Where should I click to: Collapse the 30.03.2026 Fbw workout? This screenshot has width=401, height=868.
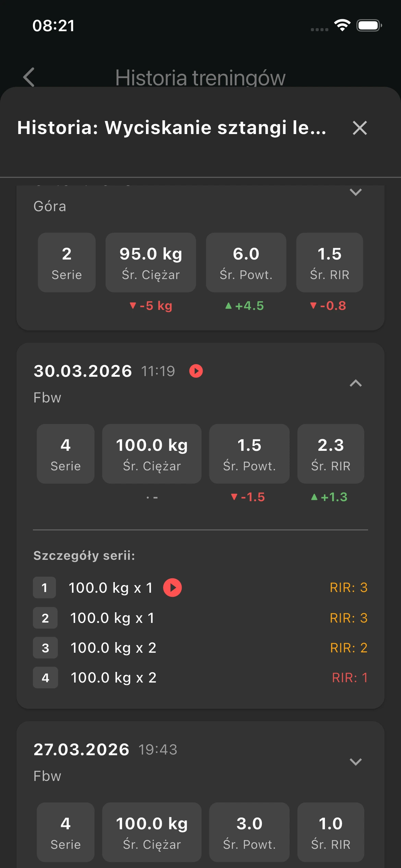click(355, 383)
